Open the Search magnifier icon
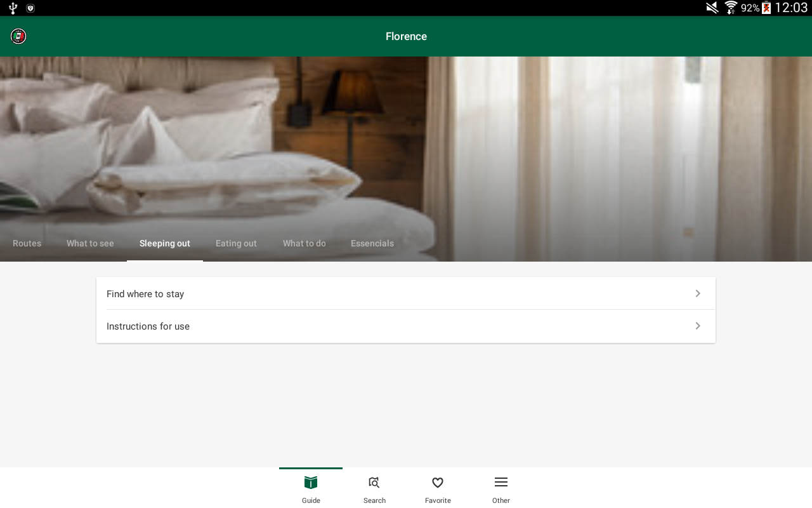This screenshot has height=508, width=812. pyautogui.click(x=374, y=483)
